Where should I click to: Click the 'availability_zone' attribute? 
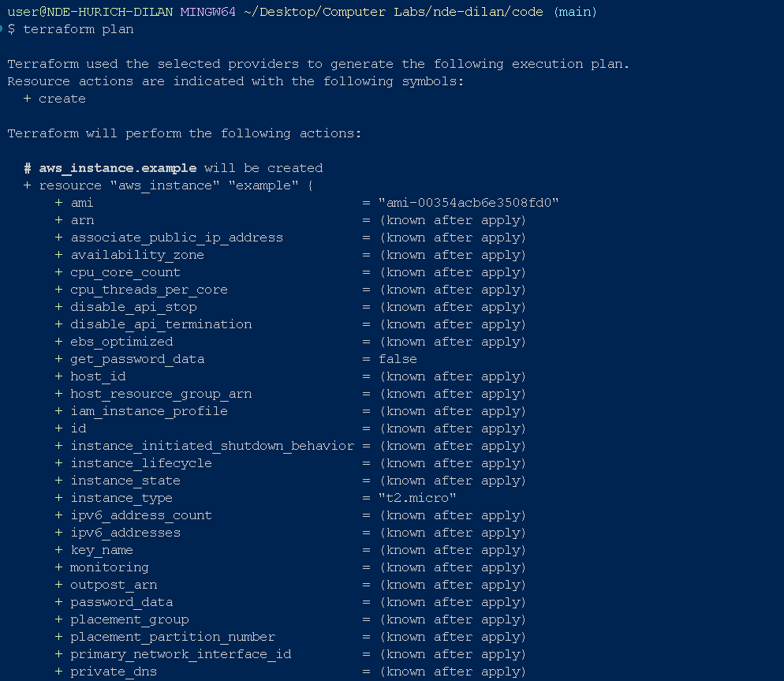[137, 255]
